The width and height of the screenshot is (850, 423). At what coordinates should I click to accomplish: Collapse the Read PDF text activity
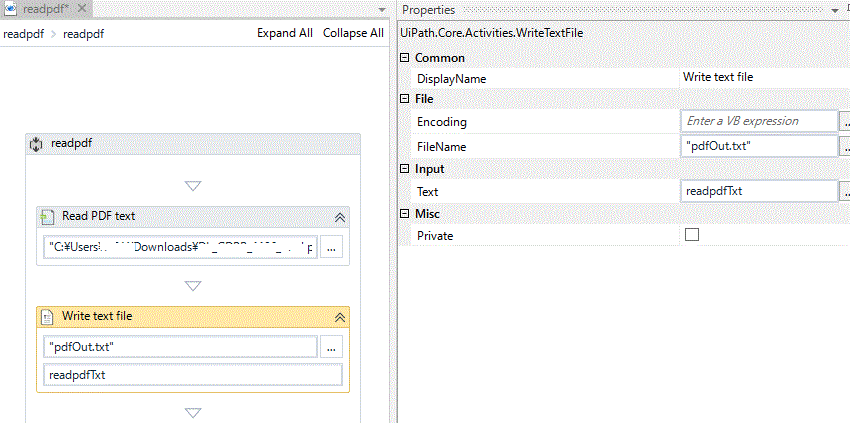coord(340,217)
